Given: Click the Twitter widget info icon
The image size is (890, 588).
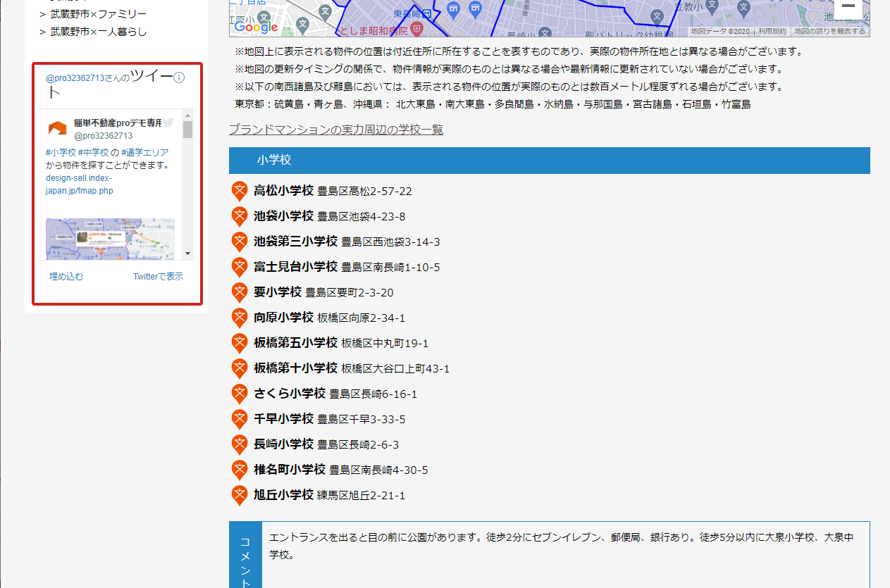Looking at the screenshot, I should (x=179, y=77).
